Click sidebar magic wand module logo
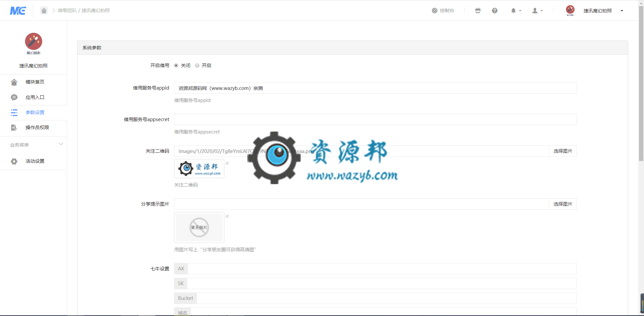 pos(34,44)
